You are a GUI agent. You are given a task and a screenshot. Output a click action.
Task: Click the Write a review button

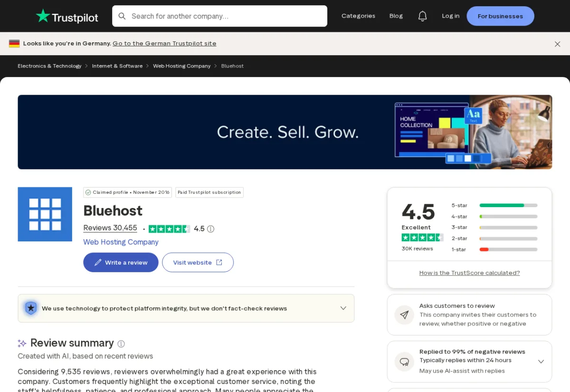(x=121, y=262)
